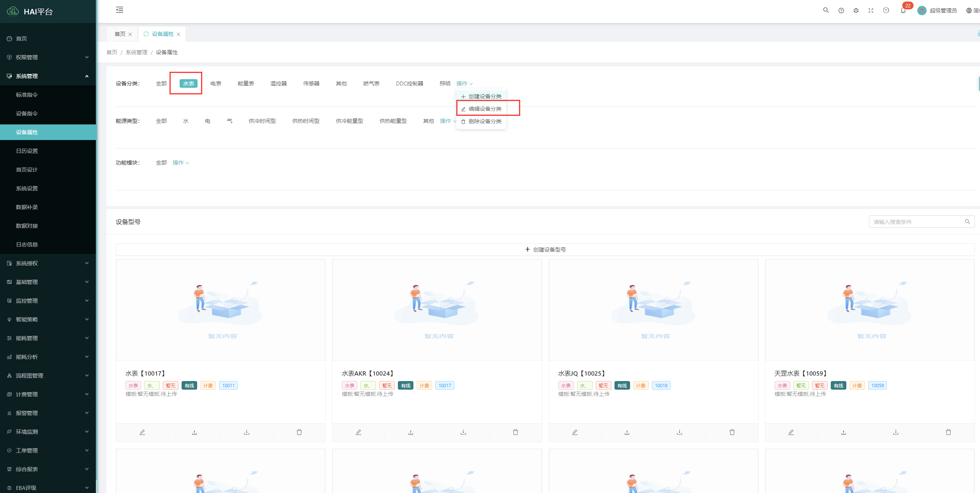
Task: Click the HAI平台 logo
Action: point(30,11)
